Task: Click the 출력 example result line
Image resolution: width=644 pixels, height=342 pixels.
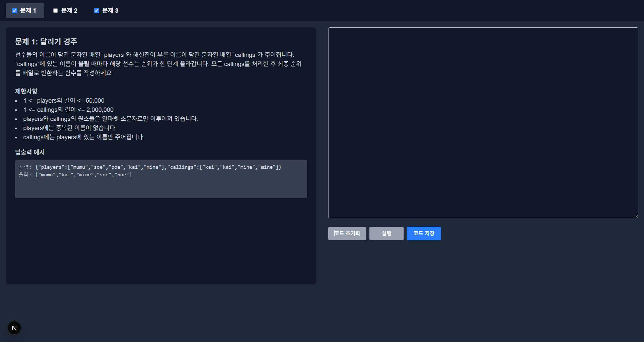Action: click(75, 175)
